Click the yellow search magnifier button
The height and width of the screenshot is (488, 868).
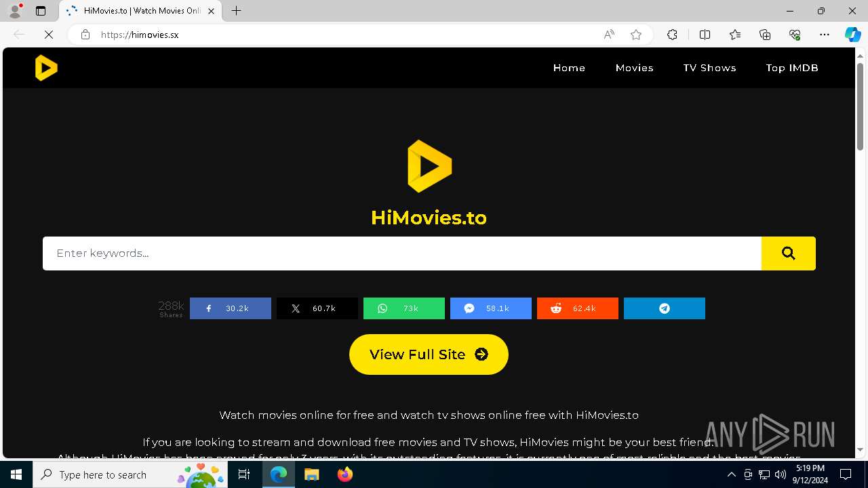coord(788,253)
